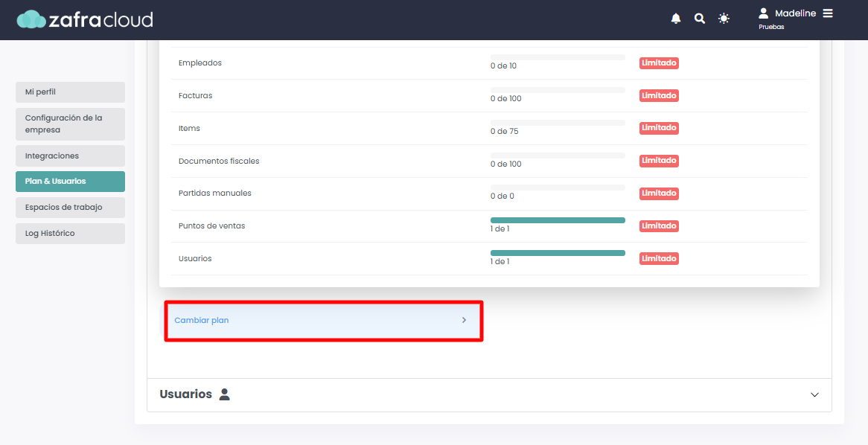
Task: Click Limitado badge for Facturas
Action: (659, 96)
